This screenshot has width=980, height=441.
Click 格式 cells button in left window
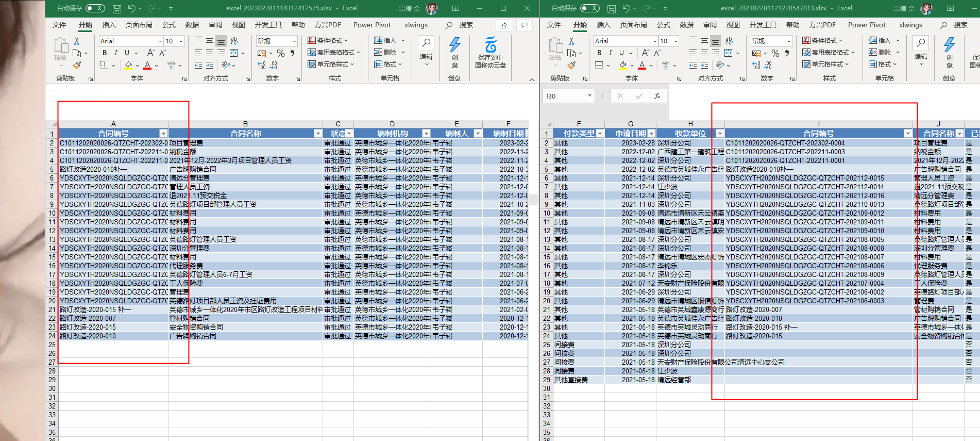[x=388, y=64]
